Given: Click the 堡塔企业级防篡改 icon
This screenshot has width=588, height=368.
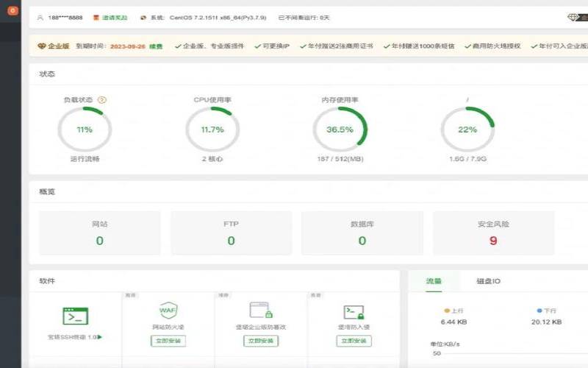Looking at the screenshot, I should (x=261, y=310).
